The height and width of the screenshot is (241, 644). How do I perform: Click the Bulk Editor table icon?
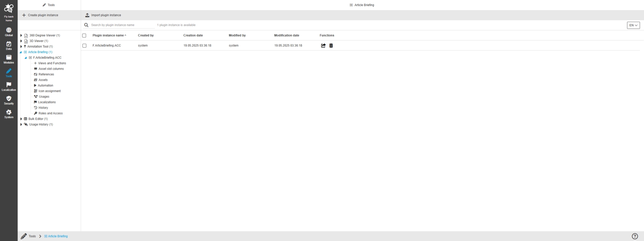tap(25, 119)
